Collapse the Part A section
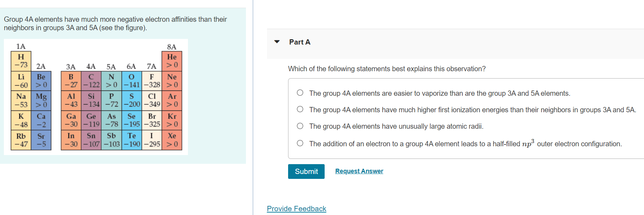The height and width of the screenshot is (215, 644). 277,41
